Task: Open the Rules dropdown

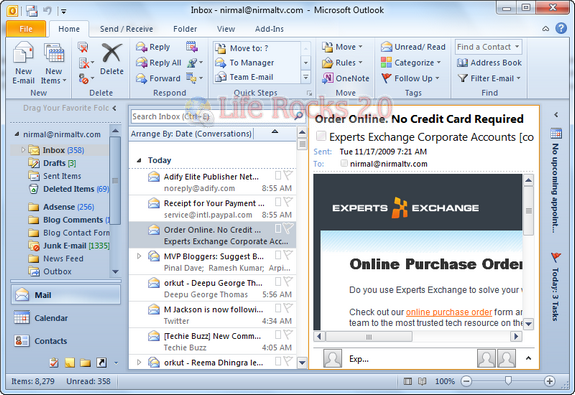Action: click(342, 63)
